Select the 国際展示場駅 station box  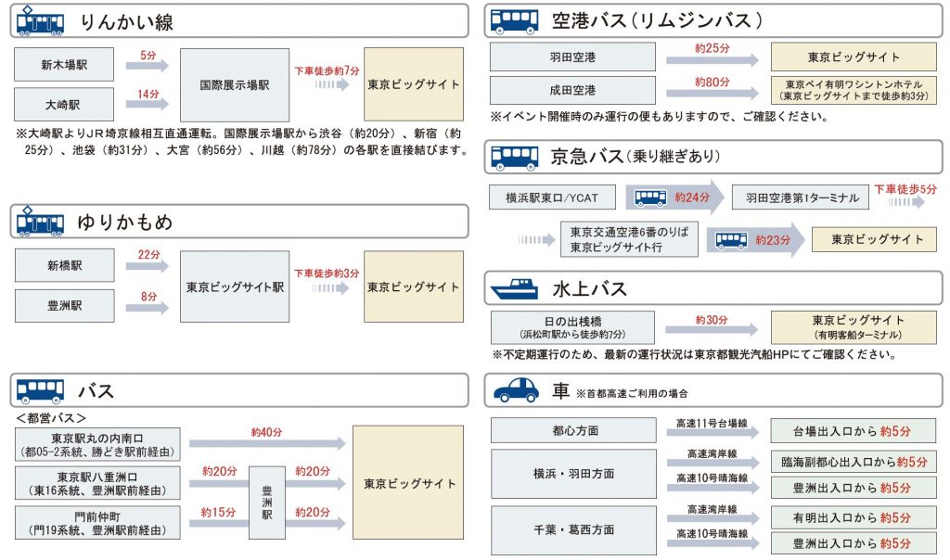(235, 84)
